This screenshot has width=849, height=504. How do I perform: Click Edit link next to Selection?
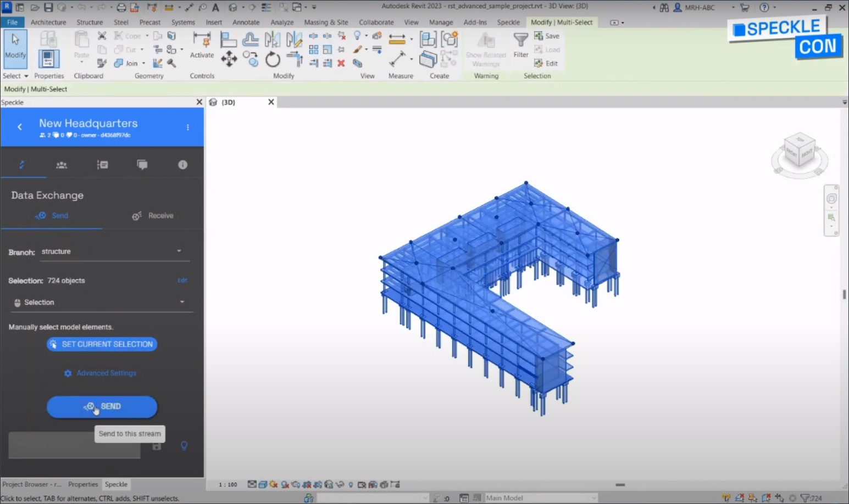point(182,281)
